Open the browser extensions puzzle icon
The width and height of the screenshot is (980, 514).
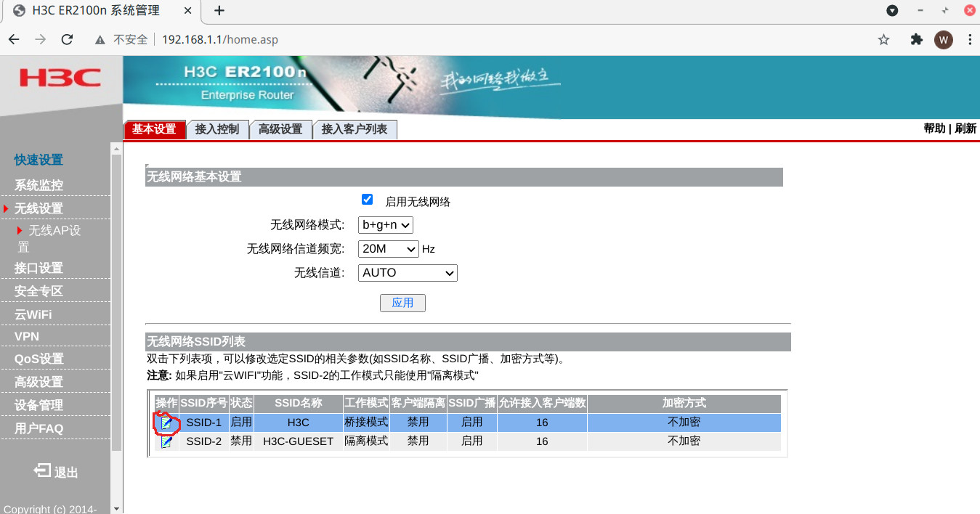pyautogui.click(x=916, y=40)
